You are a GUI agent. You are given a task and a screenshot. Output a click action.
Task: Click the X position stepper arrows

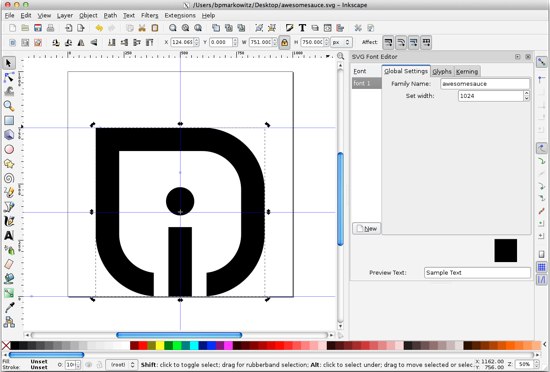pyautogui.click(x=196, y=42)
